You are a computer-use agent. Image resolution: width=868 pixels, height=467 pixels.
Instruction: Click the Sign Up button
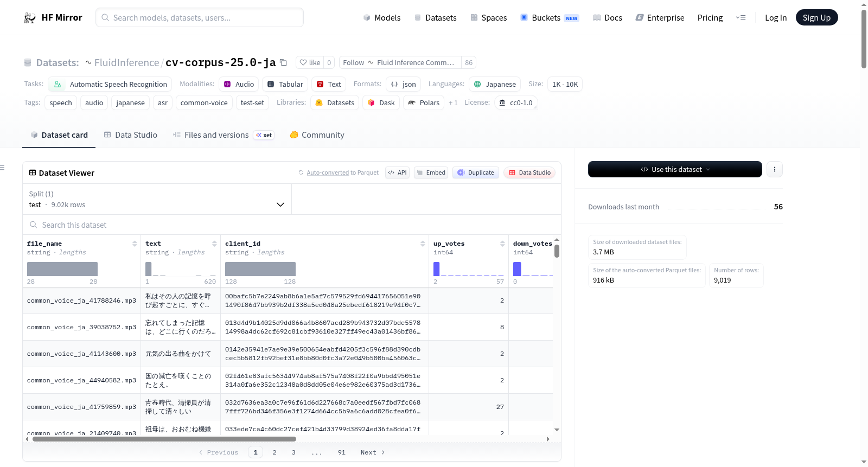pos(816,17)
